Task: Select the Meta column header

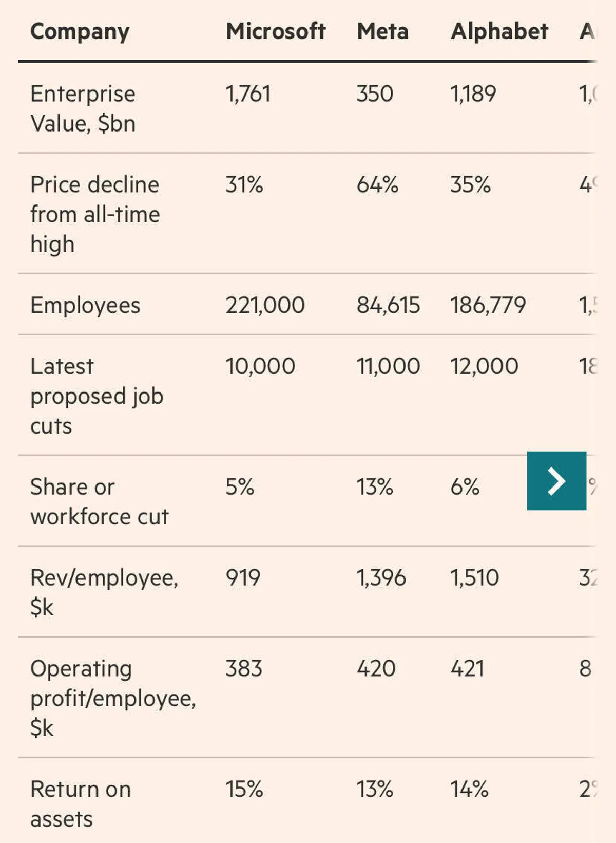Action: coord(382,32)
